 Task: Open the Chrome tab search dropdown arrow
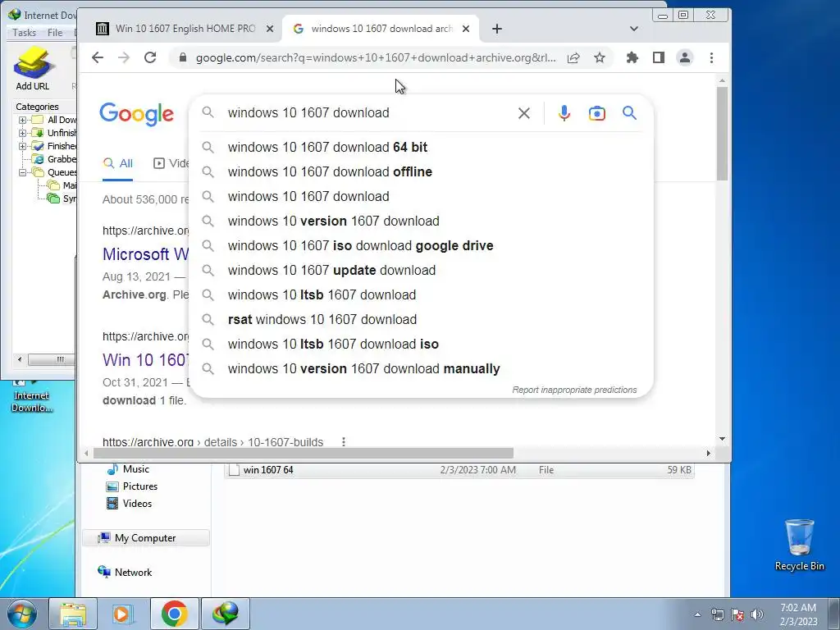click(x=634, y=29)
